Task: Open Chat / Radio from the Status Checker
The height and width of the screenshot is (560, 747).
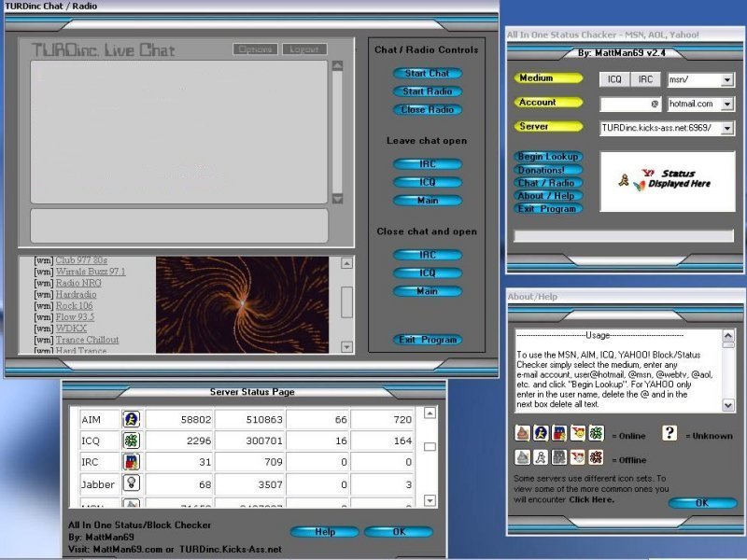Action: (548, 183)
